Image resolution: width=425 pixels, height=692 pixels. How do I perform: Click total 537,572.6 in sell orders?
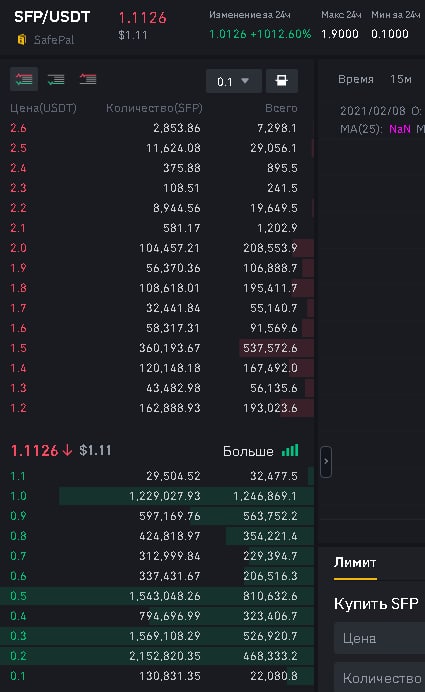click(270, 348)
